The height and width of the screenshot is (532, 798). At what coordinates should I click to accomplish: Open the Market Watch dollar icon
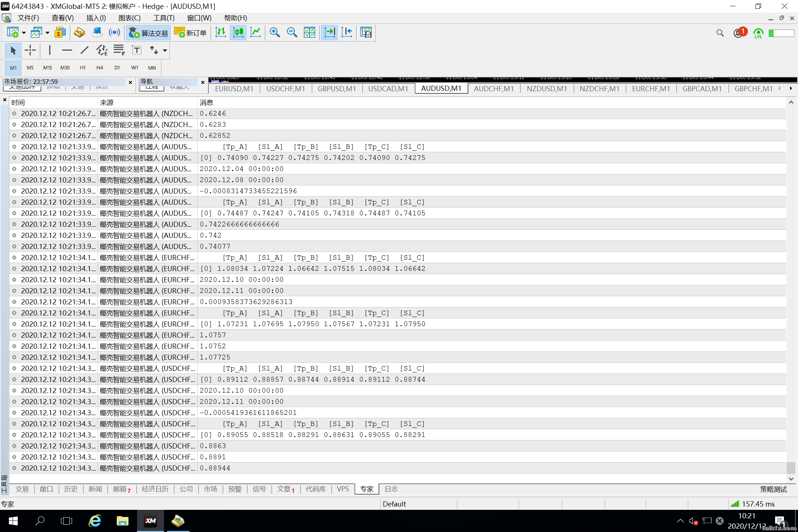click(60, 33)
